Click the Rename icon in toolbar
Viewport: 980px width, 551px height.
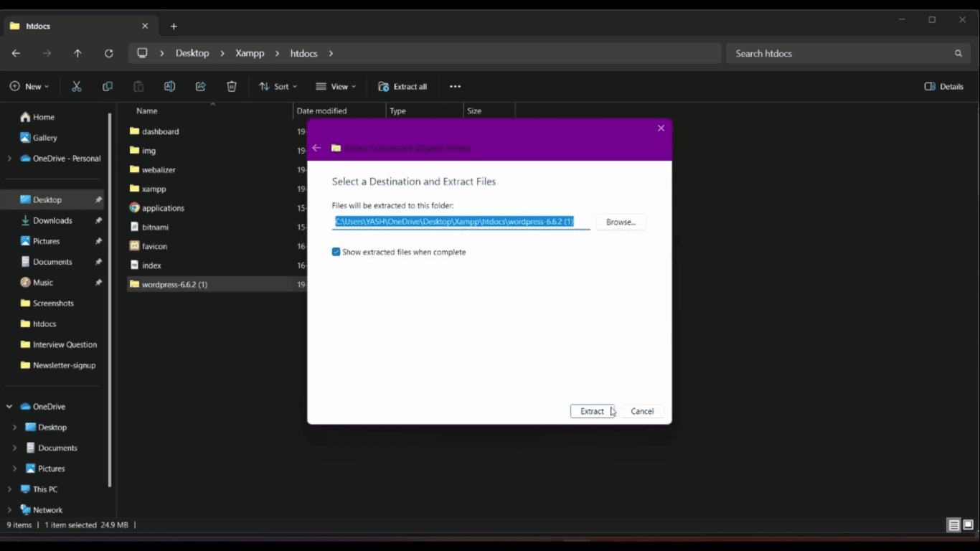pyautogui.click(x=169, y=86)
